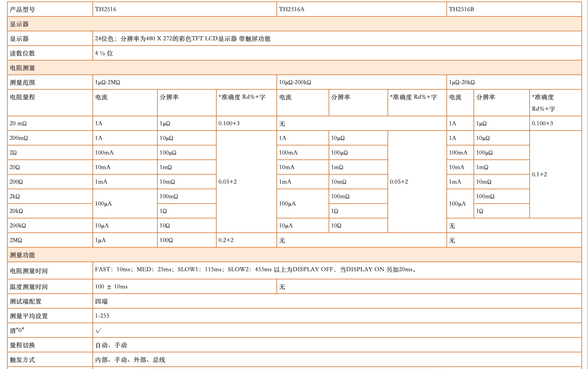Select the 0.100+3 accuracy cell under TH2516B
The width and height of the screenshot is (588, 369).
click(x=555, y=123)
